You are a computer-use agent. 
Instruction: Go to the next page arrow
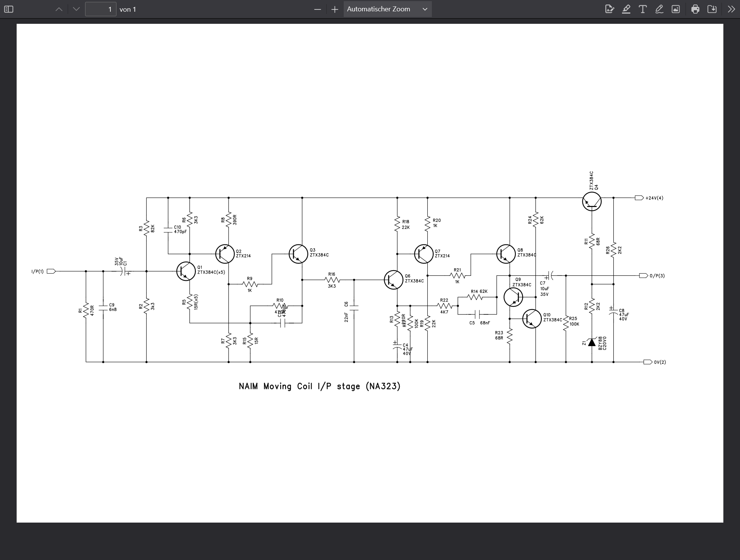[x=76, y=9]
